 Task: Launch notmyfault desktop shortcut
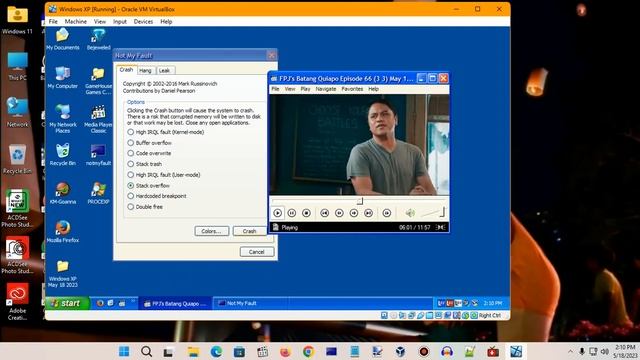(98, 155)
